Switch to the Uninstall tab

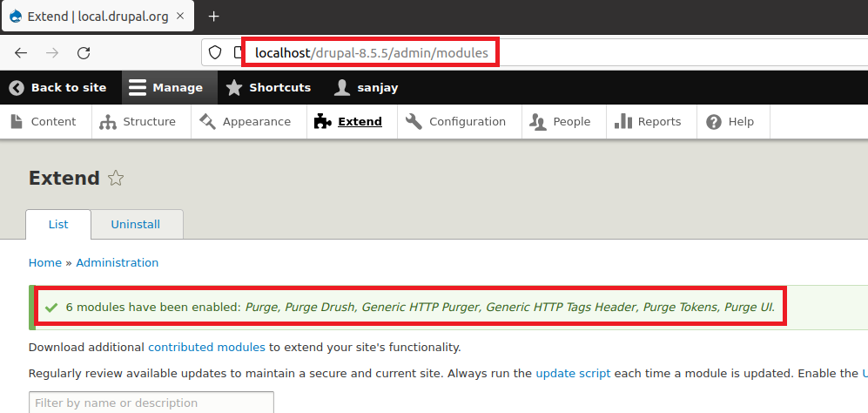[136, 224]
